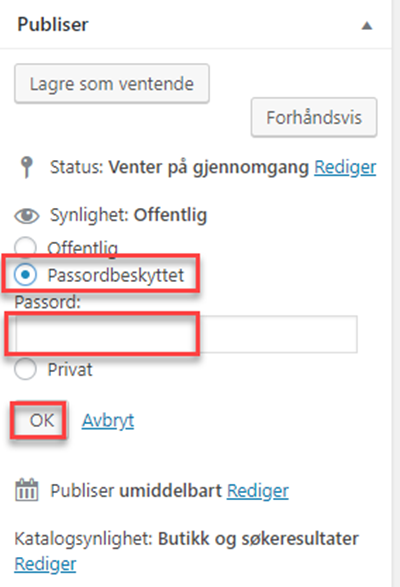Viewport: 400px width, 587px height.
Task: Click the Lagre som ventende button
Action: pyautogui.click(x=112, y=83)
